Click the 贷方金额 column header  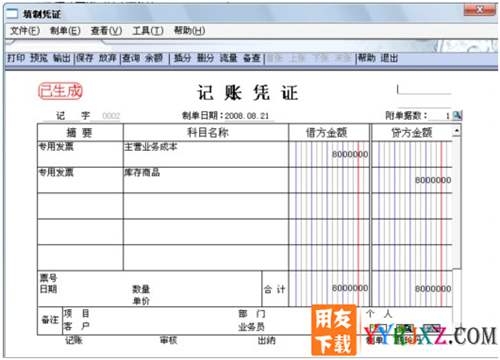click(x=412, y=133)
